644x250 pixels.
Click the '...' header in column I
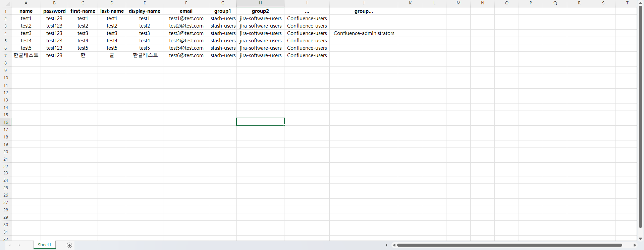tap(307, 11)
